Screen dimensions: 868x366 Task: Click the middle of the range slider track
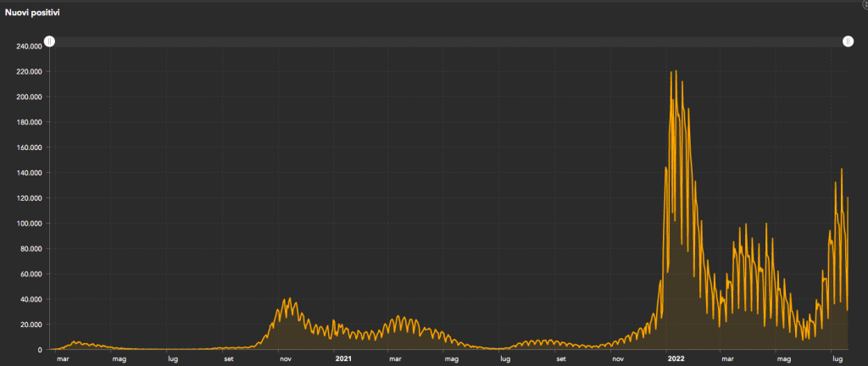pos(449,42)
